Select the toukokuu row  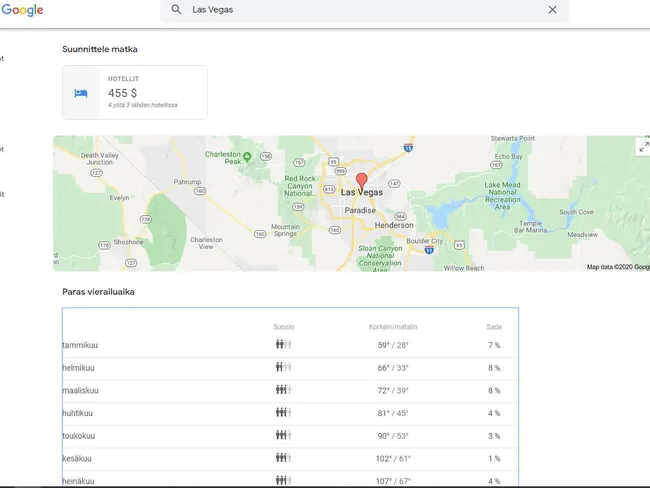point(290,436)
